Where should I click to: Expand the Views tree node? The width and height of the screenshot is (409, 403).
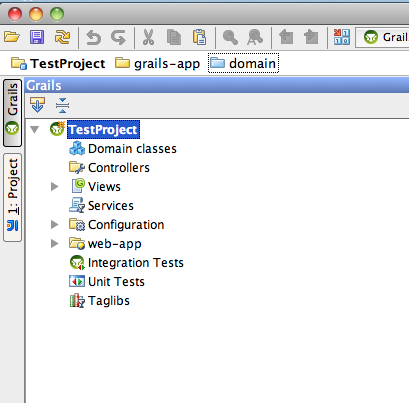[54, 186]
